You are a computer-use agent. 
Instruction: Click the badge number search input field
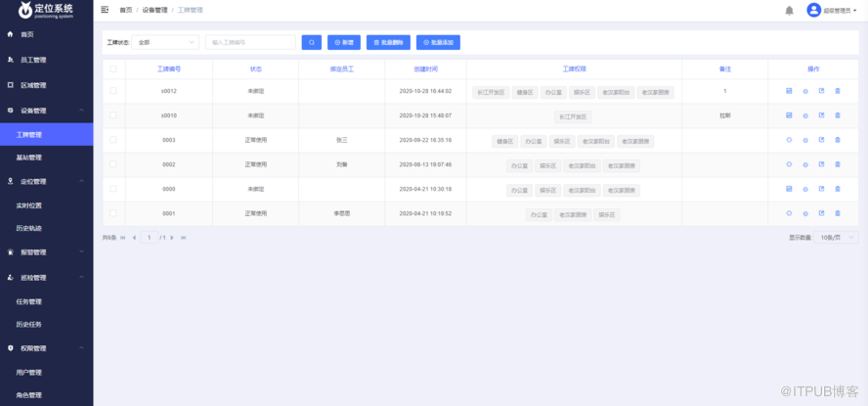click(250, 43)
